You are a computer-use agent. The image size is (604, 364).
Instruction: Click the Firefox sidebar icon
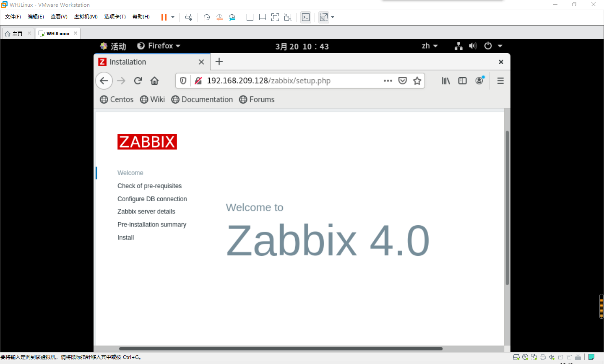[x=462, y=81]
